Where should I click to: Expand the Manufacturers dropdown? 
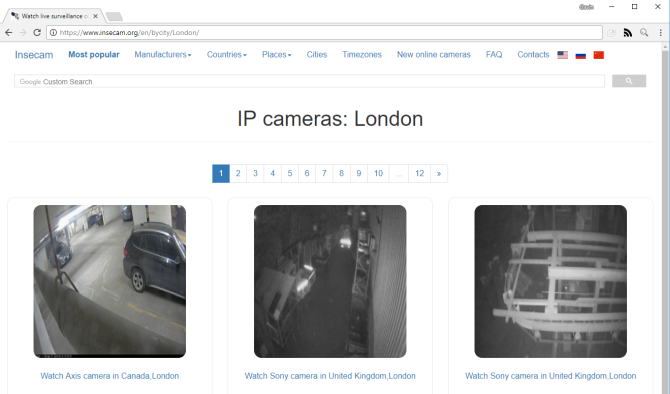163,55
